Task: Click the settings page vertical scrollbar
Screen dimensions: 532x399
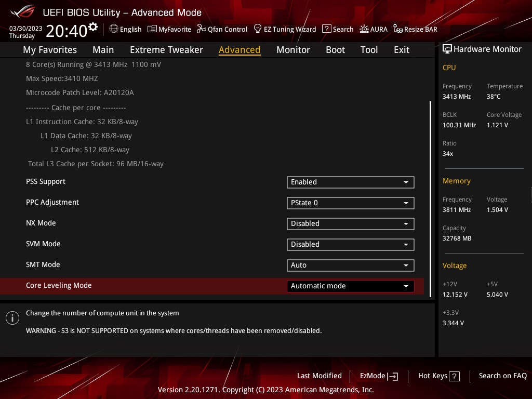Action: [x=430, y=199]
